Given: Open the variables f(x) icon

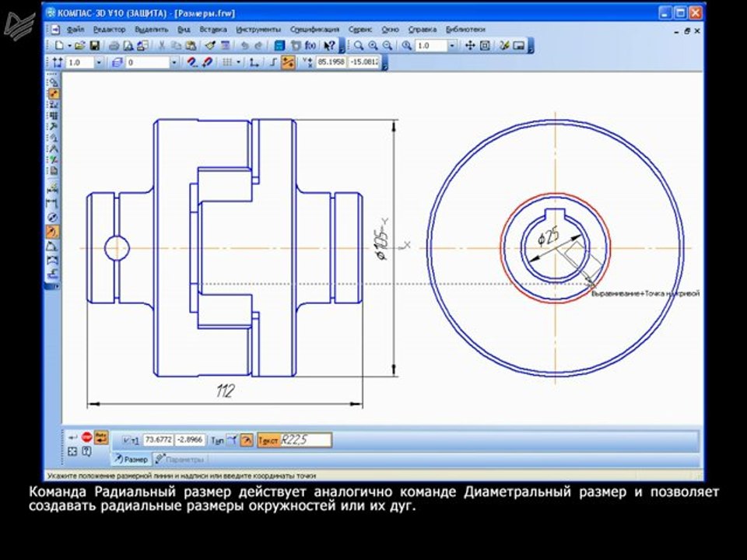Looking at the screenshot, I should pos(310,46).
